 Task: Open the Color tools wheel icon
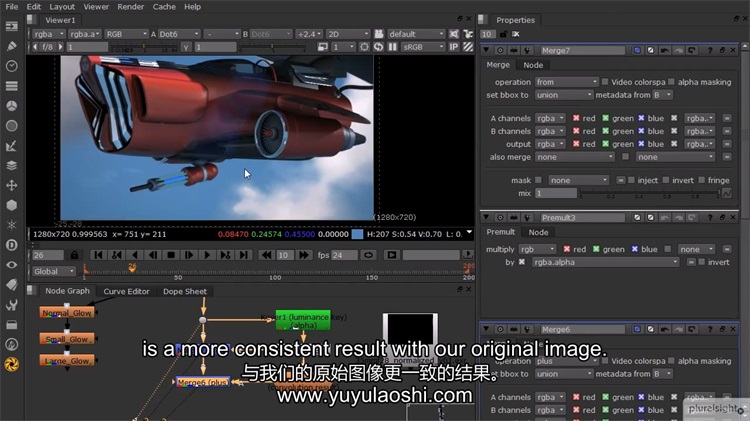(x=11, y=106)
